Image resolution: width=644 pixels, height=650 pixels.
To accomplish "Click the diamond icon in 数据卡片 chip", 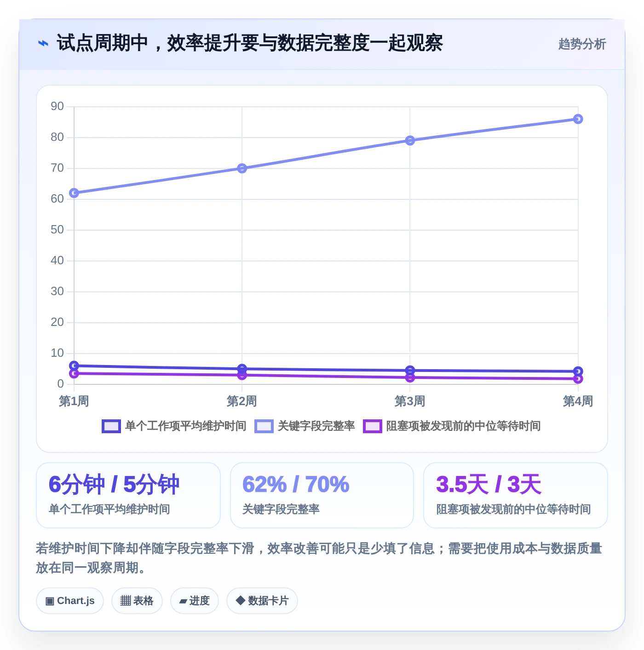I will (x=240, y=600).
